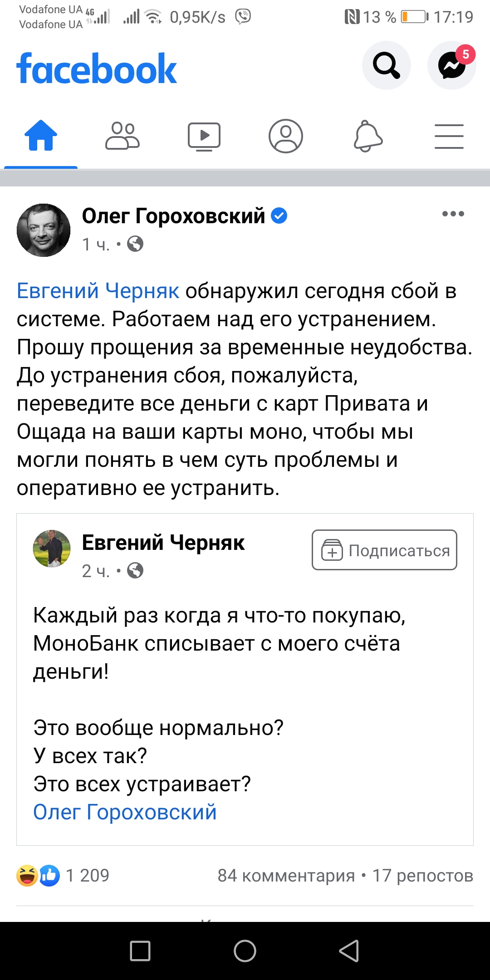View notifications bell
Image resolution: width=490 pixels, height=980 pixels.
(368, 136)
